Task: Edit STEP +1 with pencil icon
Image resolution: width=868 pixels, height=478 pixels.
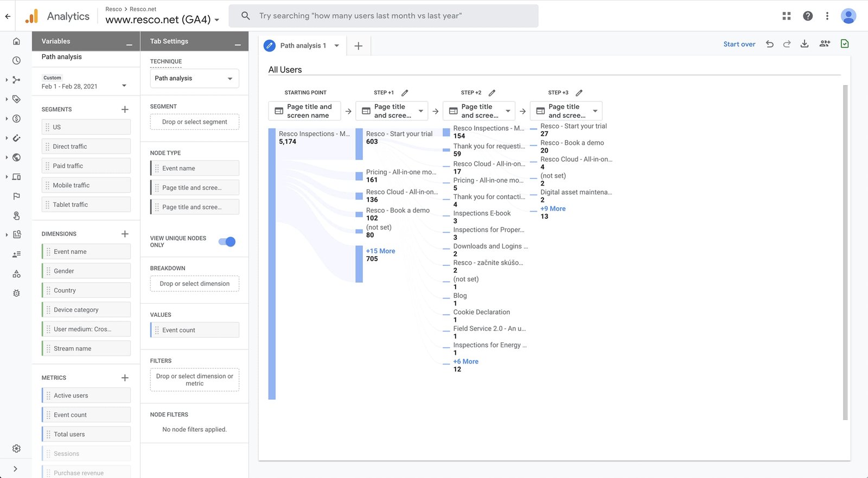Action: [405, 93]
